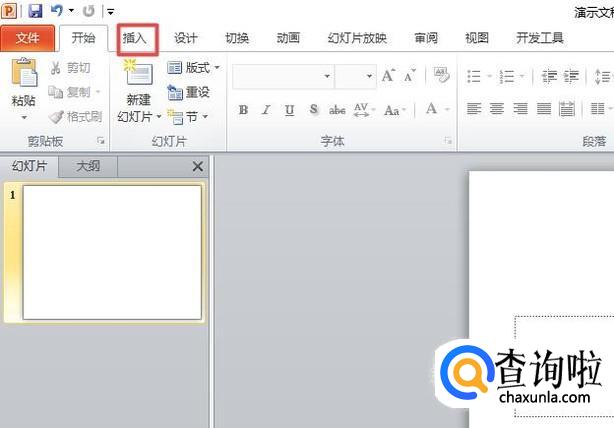Switch to the 插入 ribbon tab
Screen dimensions: 614x428
[x=134, y=38]
